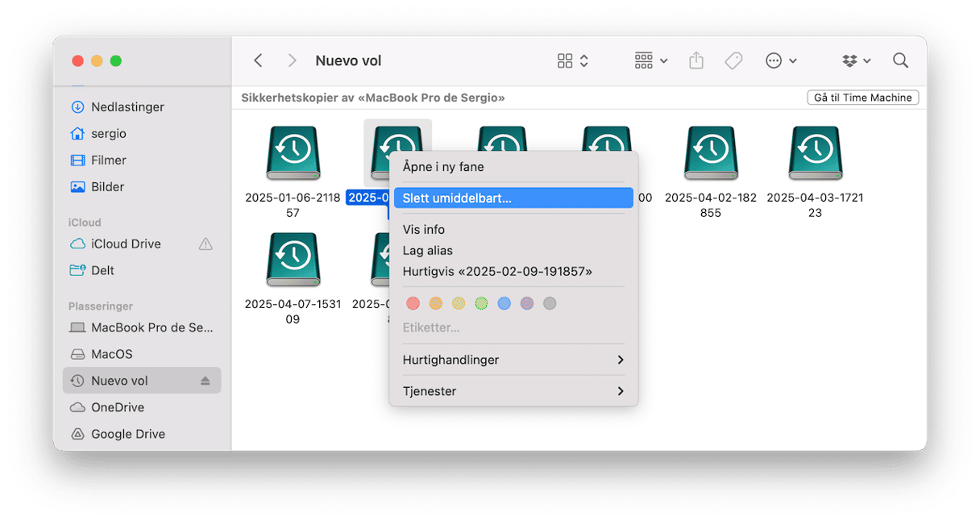Go back with the left chevron

point(258,60)
